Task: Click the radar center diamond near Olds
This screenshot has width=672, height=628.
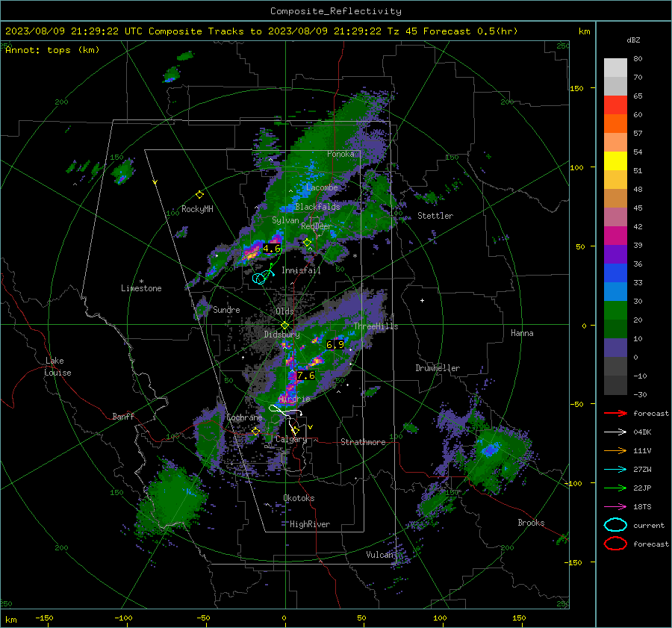Action: tap(285, 325)
